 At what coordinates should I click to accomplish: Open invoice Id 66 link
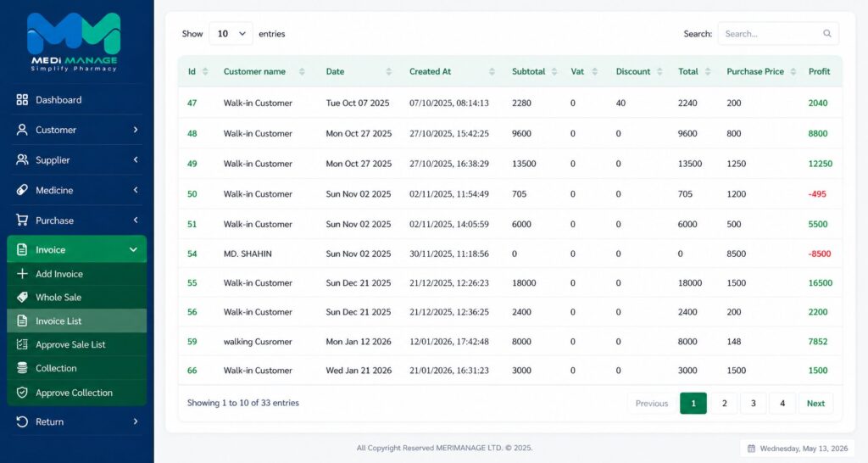pyautogui.click(x=192, y=371)
